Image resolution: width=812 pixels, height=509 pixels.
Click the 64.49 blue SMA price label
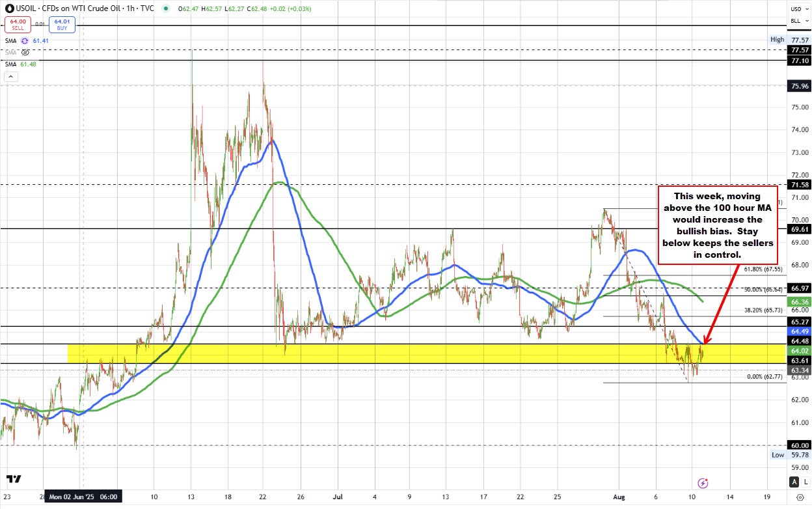pos(798,331)
